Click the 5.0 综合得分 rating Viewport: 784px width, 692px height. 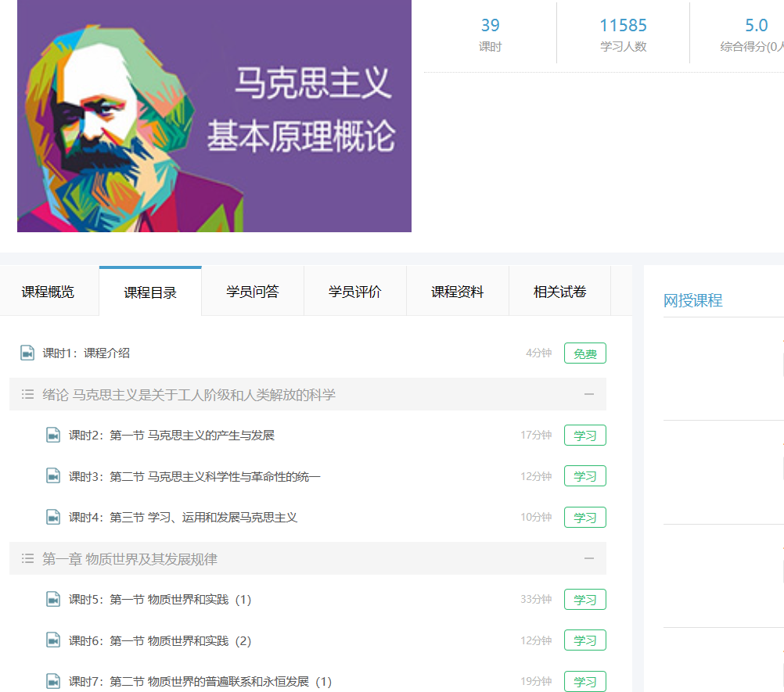tap(751, 34)
